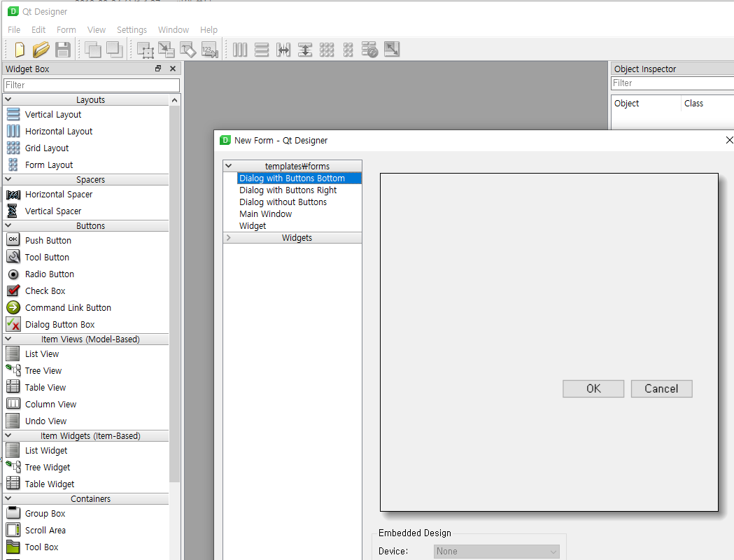The width and height of the screenshot is (734, 560).
Task: Collapse the templates/forms section
Action: (x=230, y=166)
